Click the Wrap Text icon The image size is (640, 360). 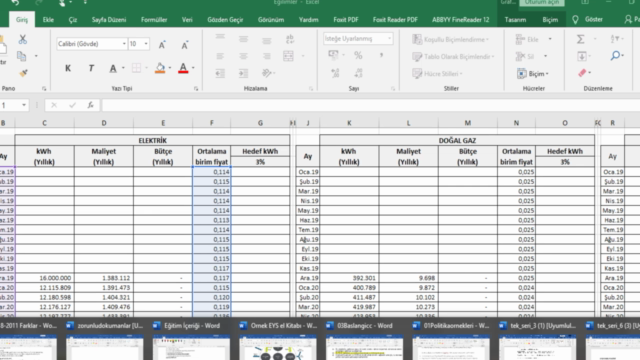290,39
